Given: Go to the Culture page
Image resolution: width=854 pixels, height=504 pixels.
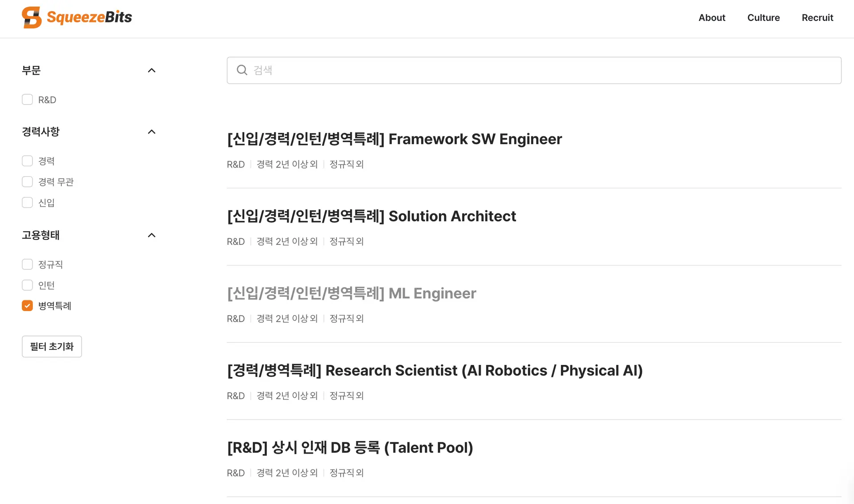Looking at the screenshot, I should point(763,18).
